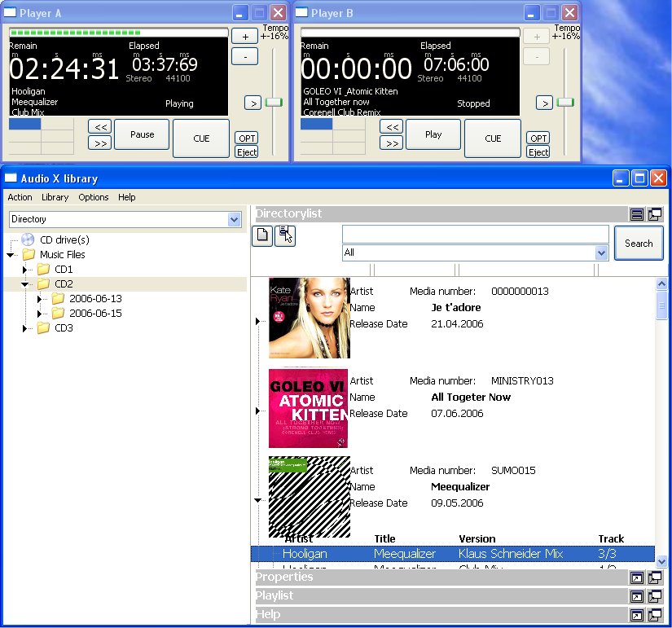This screenshot has height=628, width=672.
Task: Select the CD2 folder label in tree
Action: click(x=64, y=284)
